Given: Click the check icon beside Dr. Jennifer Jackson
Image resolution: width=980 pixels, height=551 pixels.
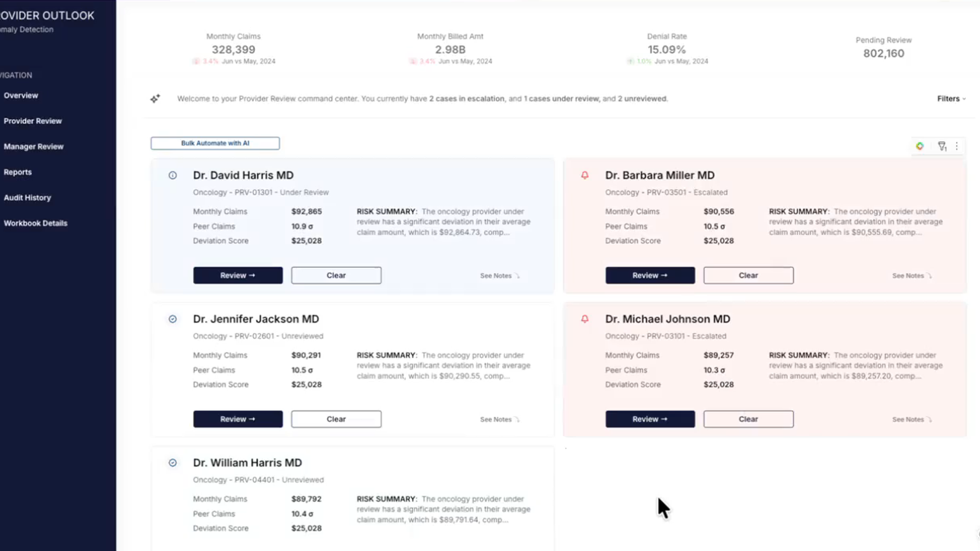Looking at the screenshot, I should [173, 319].
